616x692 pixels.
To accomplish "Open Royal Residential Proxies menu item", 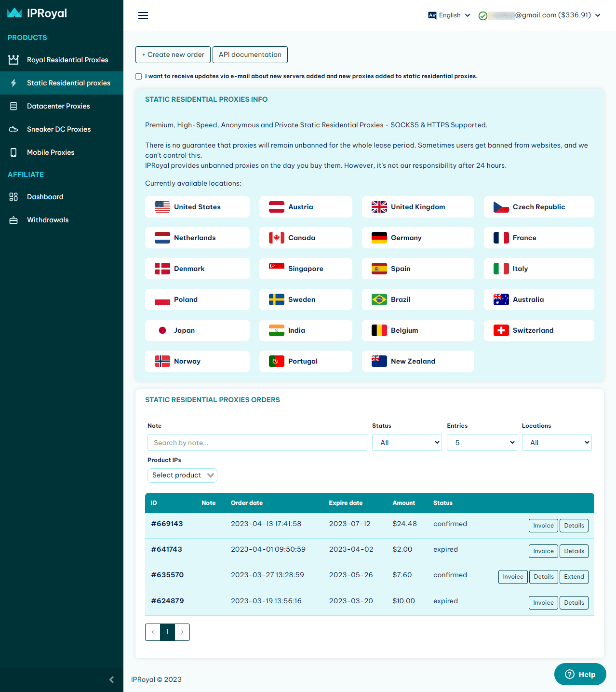I will [x=62, y=60].
